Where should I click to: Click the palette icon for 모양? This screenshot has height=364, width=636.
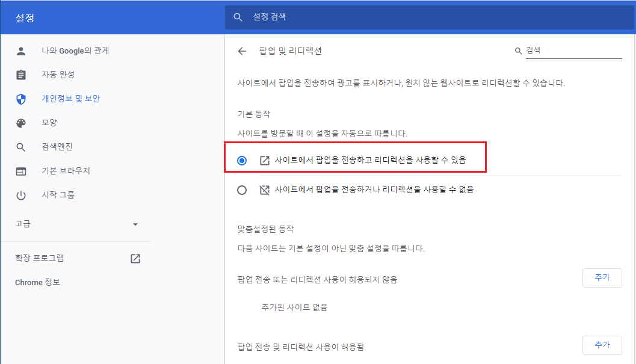(x=21, y=123)
